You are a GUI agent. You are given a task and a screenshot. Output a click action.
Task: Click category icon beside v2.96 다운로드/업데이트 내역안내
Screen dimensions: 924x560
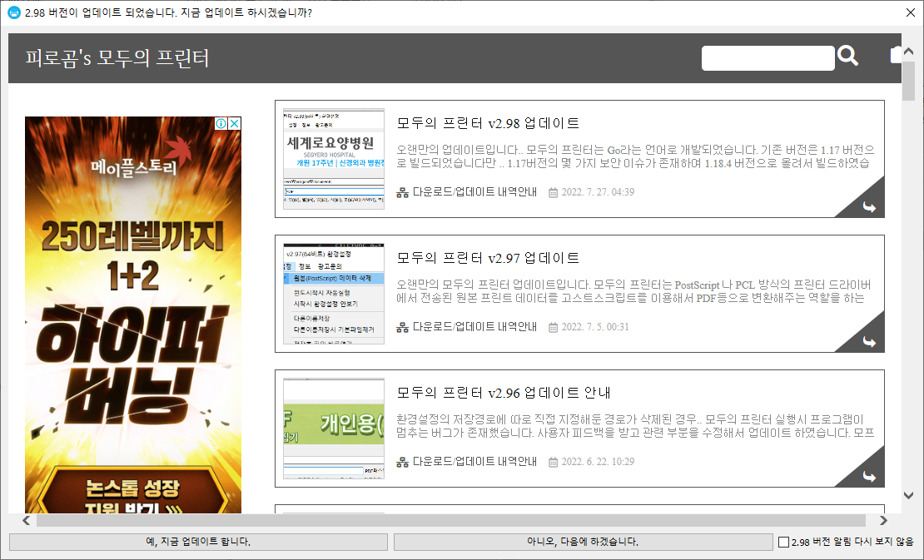coord(403,463)
